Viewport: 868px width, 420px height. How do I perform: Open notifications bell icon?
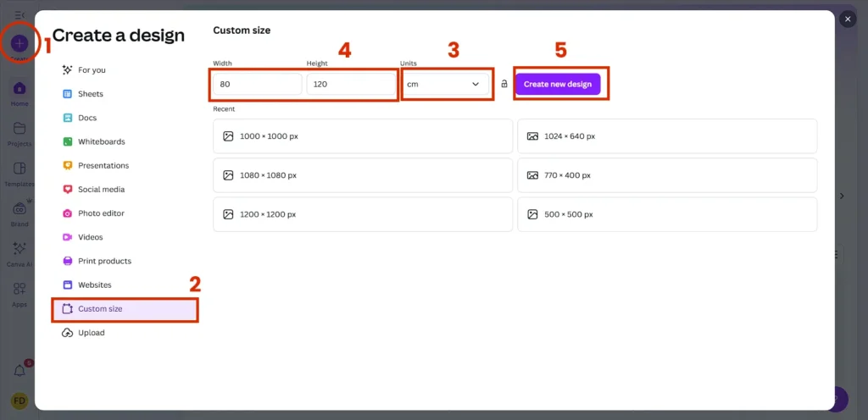click(x=19, y=370)
